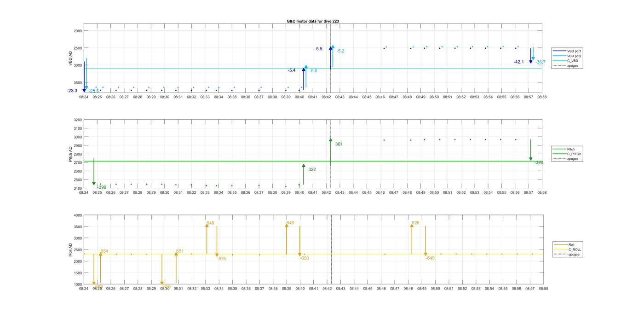
Task: Click the '-42.1' VBD data label
Action: [x=519, y=62]
